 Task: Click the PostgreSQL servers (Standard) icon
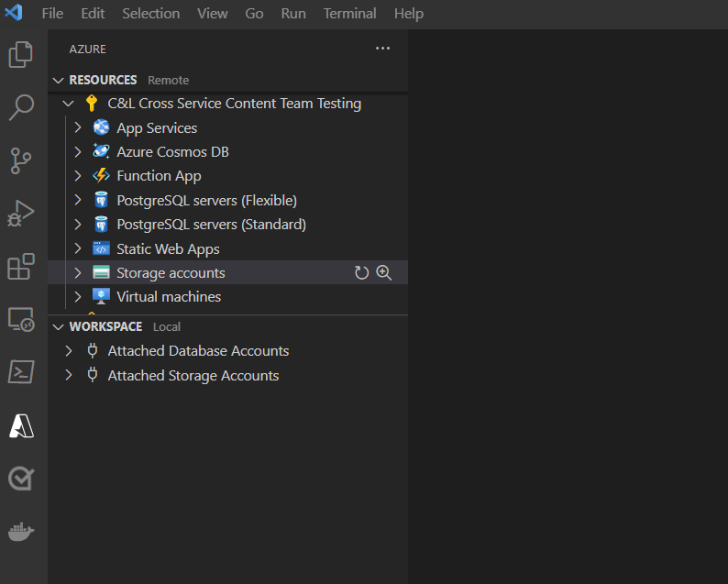[101, 225]
